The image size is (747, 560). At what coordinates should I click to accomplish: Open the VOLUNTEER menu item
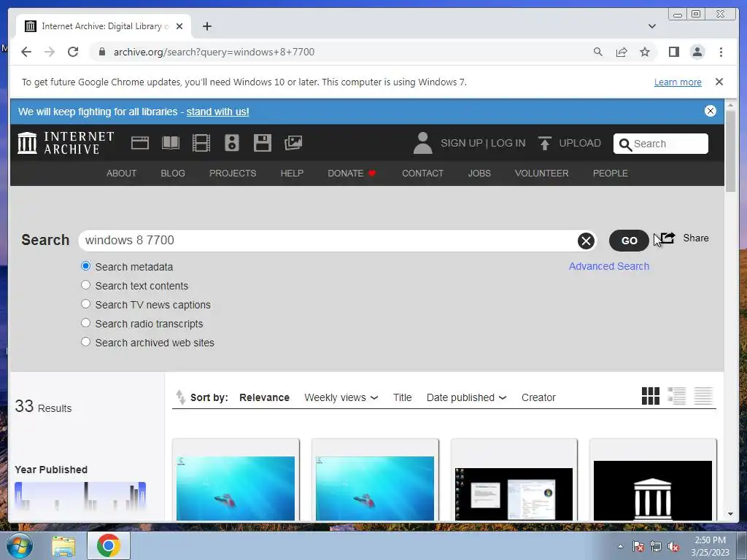pyautogui.click(x=542, y=174)
